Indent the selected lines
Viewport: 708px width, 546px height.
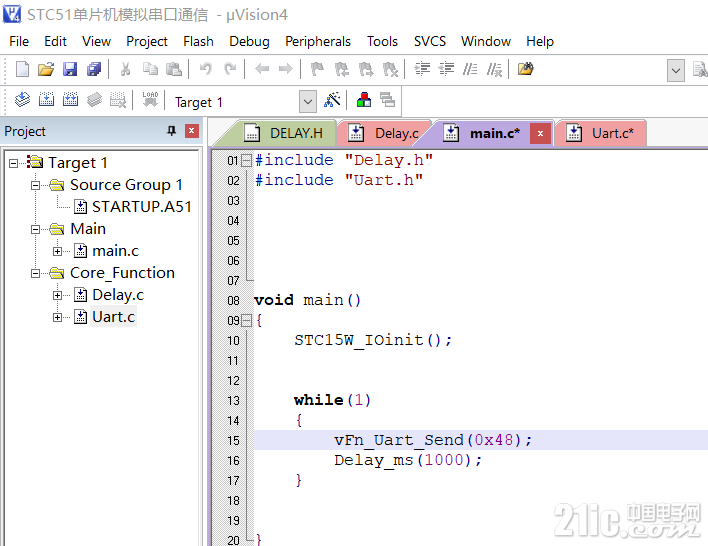pos(423,69)
